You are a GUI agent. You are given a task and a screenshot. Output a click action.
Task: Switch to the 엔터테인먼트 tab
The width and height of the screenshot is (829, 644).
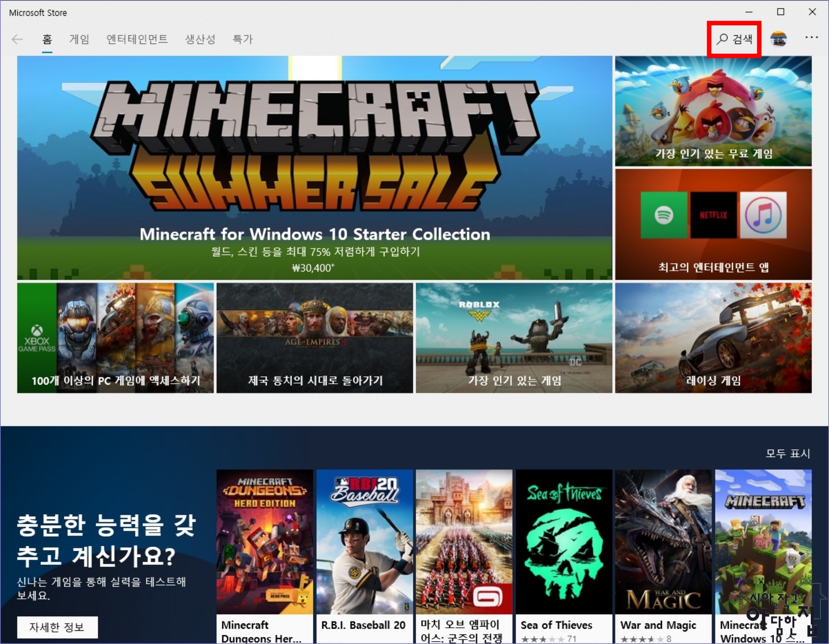pos(137,39)
